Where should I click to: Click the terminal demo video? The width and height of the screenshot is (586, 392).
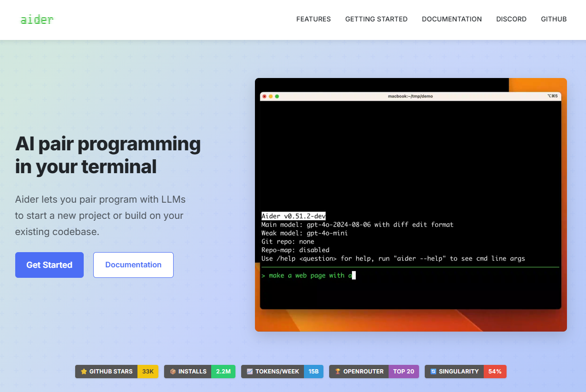tap(411, 205)
